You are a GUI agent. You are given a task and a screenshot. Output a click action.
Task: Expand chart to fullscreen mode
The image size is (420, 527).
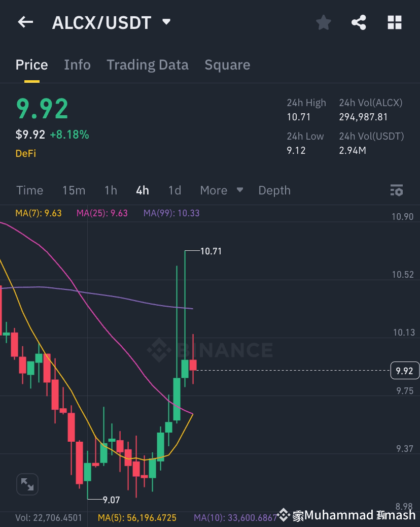click(x=27, y=484)
